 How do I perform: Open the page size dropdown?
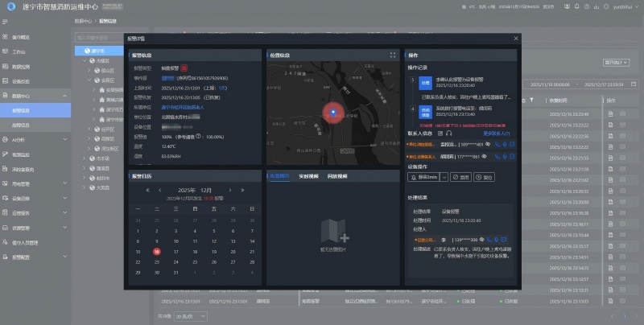[192, 317]
